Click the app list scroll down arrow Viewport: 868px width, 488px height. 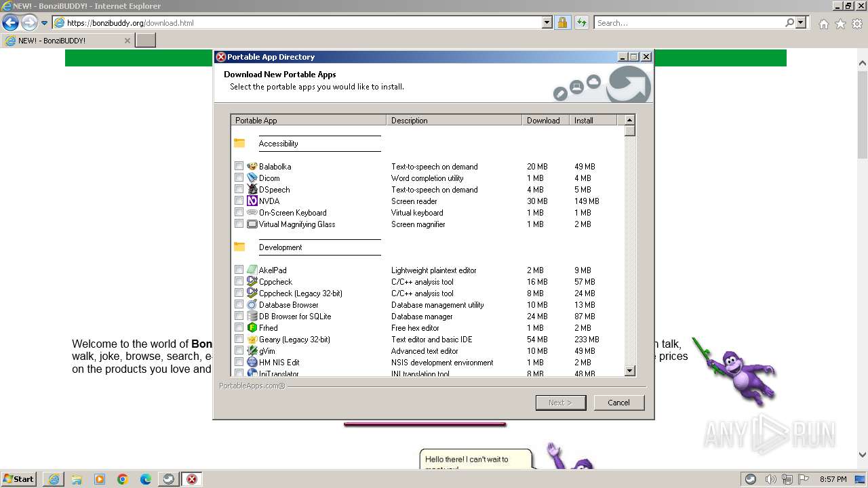(x=630, y=370)
